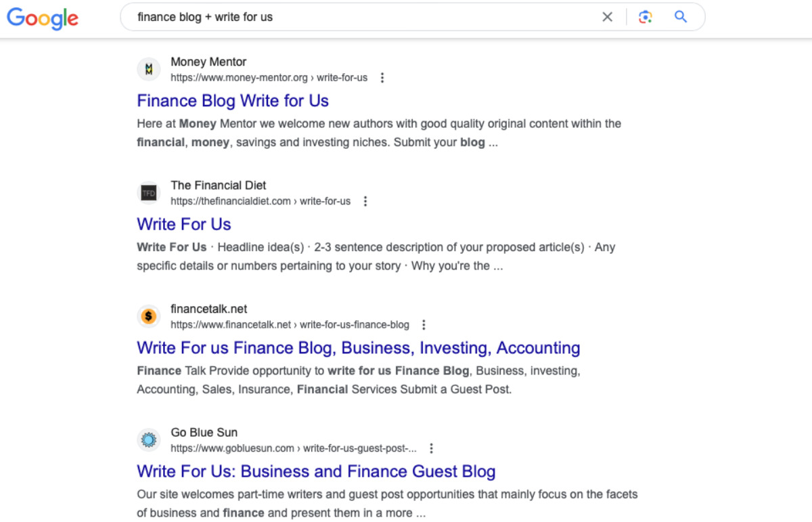The height and width of the screenshot is (522, 812).
Task: Click the 'Write For Us' link from The Financial Diet
Action: pyautogui.click(x=183, y=224)
